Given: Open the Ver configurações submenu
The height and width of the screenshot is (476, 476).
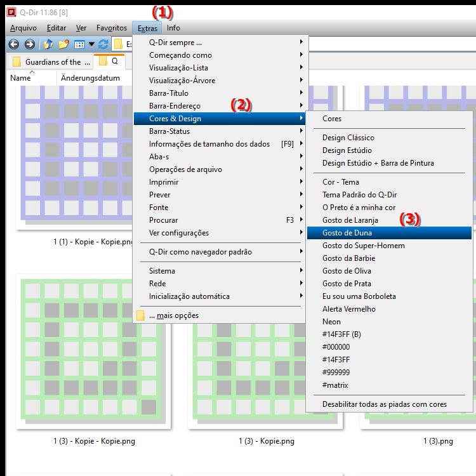Looking at the screenshot, I should (221, 233).
